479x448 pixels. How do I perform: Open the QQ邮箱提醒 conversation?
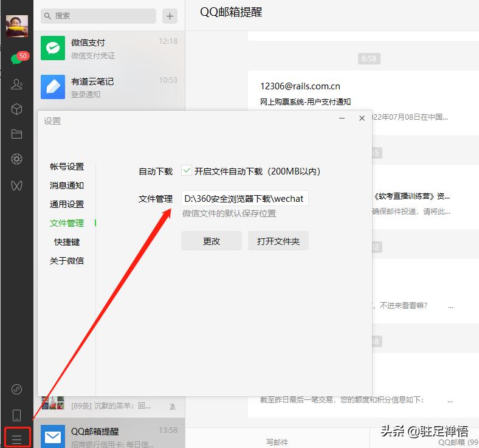click(x=109, y=433)
